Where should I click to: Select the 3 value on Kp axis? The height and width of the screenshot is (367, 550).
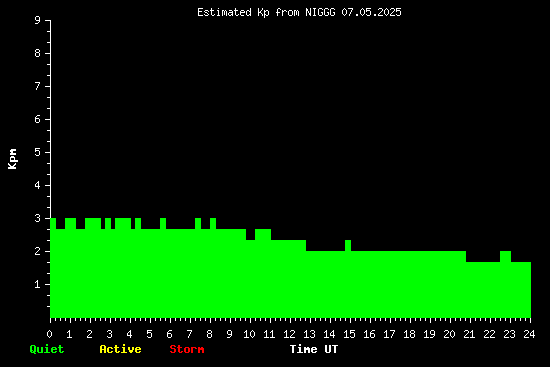click(x=38, y=218)
